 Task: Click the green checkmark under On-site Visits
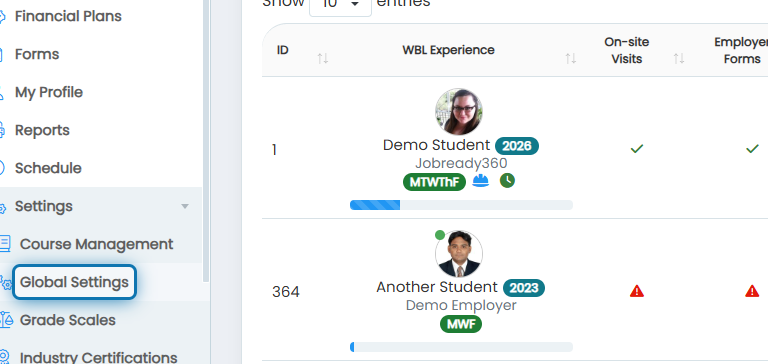(x=637, y=148)
